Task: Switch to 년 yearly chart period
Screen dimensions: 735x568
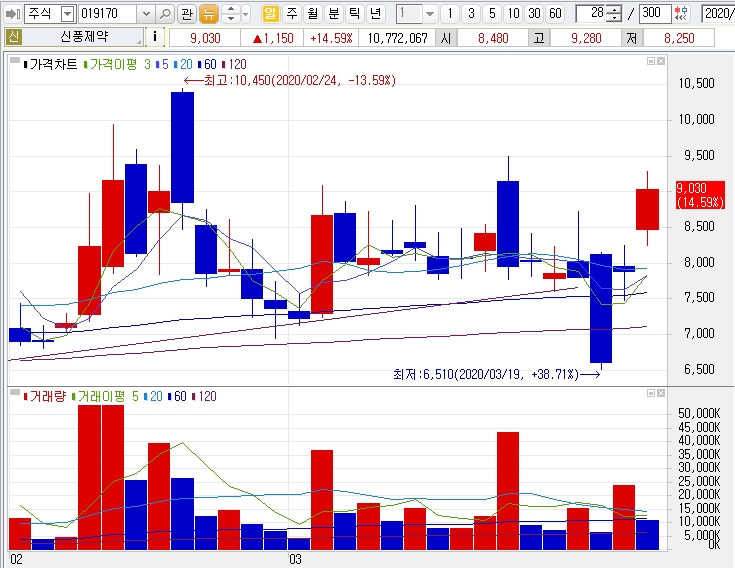Action: click(375, 14)
